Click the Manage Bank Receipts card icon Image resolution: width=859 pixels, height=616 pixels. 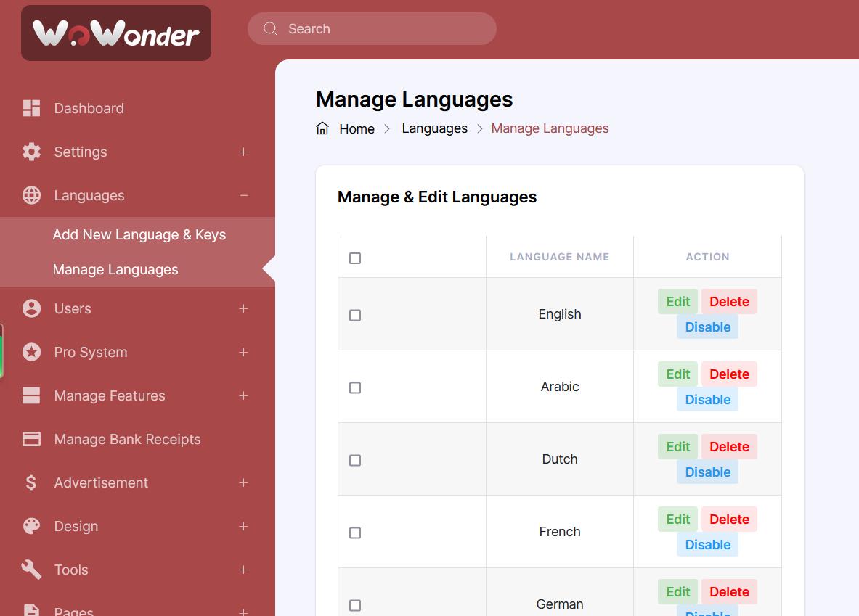(x=31, y=439)
